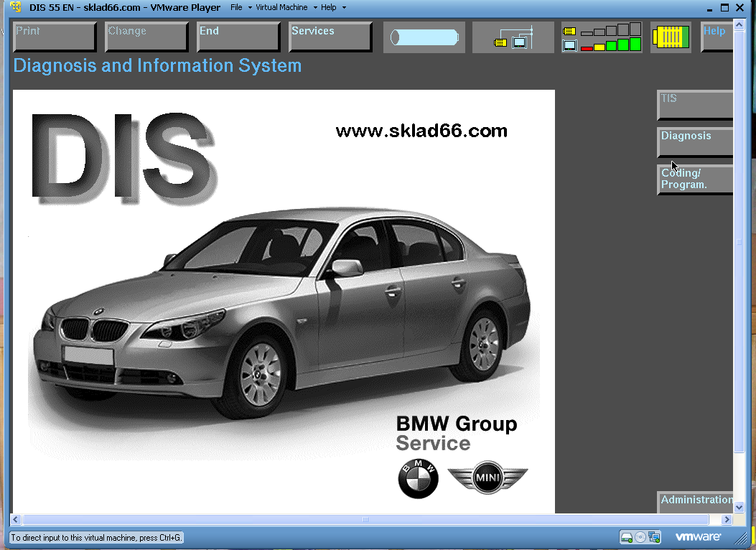Click the DIS 55 EN window title

[125, 7]
